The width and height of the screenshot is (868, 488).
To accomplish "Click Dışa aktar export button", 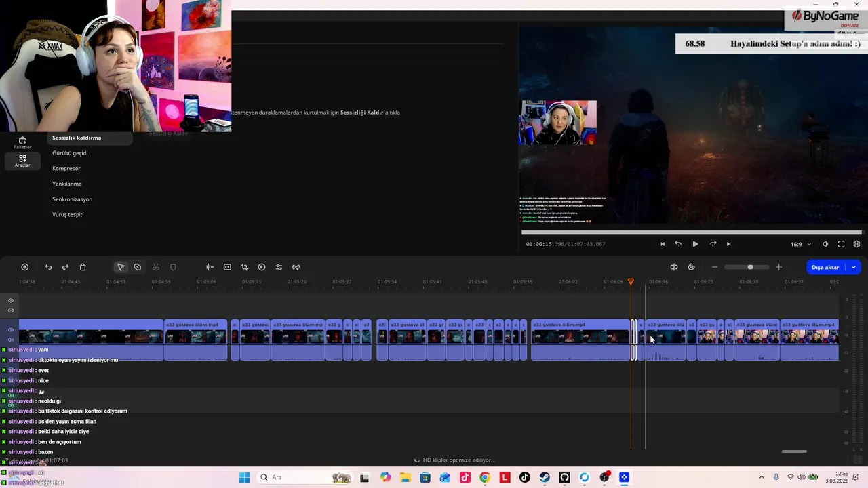I will click(x=825, y=267).
